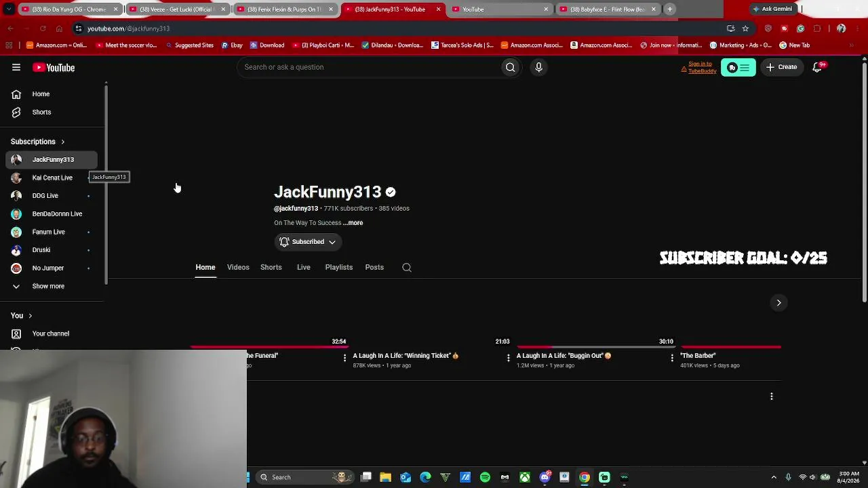The width and height of the screenshot is (868, 488).
Task: Open Discord from the taskbar
Action: pyautogui.click(x=545, y=477)
